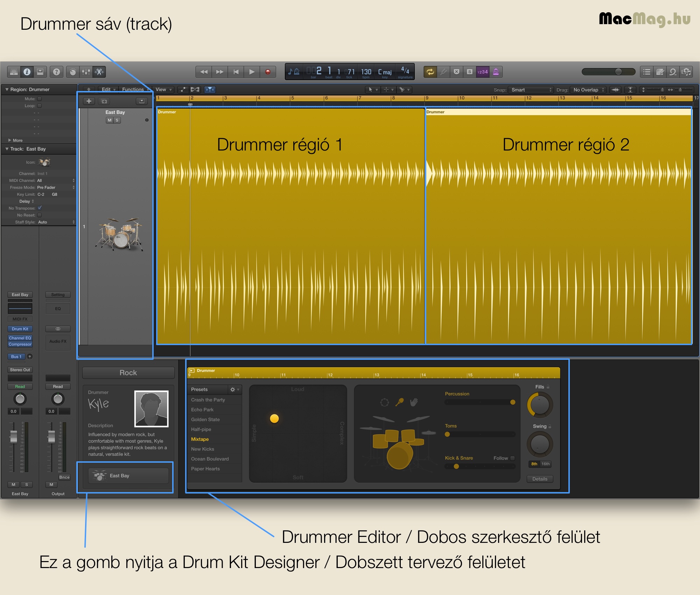This screenshot has height=595, width=700.
Task: Collapse the Region: Drummer inspector section
Action: coord(7,90)
